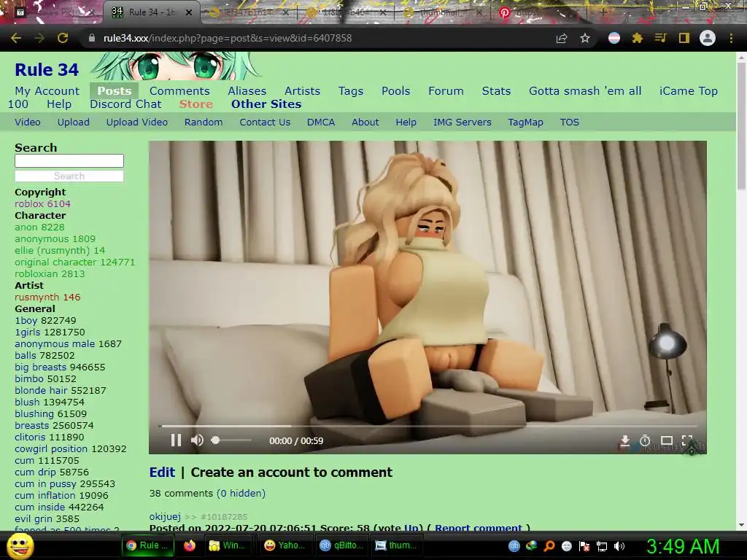Toggle the browser side panel icon
The width and height of the screenshot is (747, 560).
(684, 38)
